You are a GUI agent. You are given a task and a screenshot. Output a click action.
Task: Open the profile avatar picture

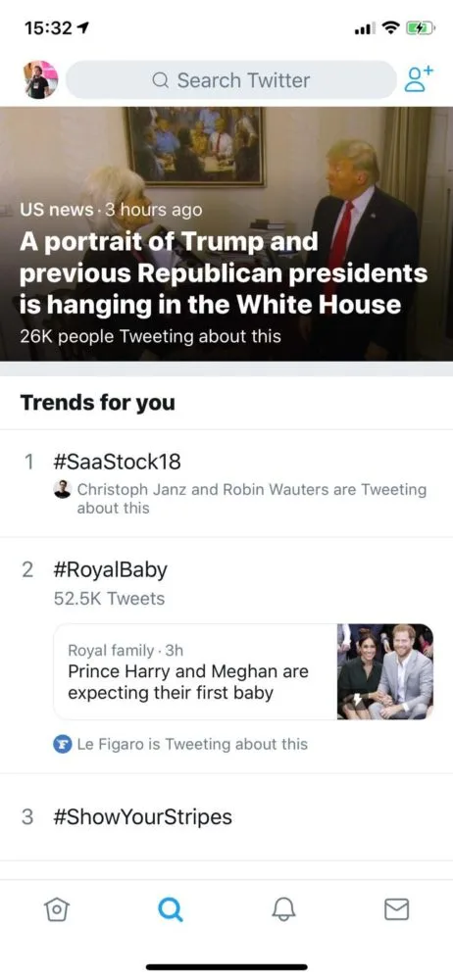(x=41, y=79)
